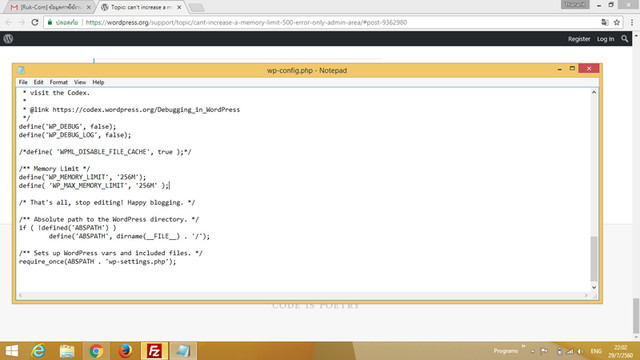Viewport: 640px width, 360px height.
Task: Open Internet Explorer from taskbar
Action: (38, 351)
